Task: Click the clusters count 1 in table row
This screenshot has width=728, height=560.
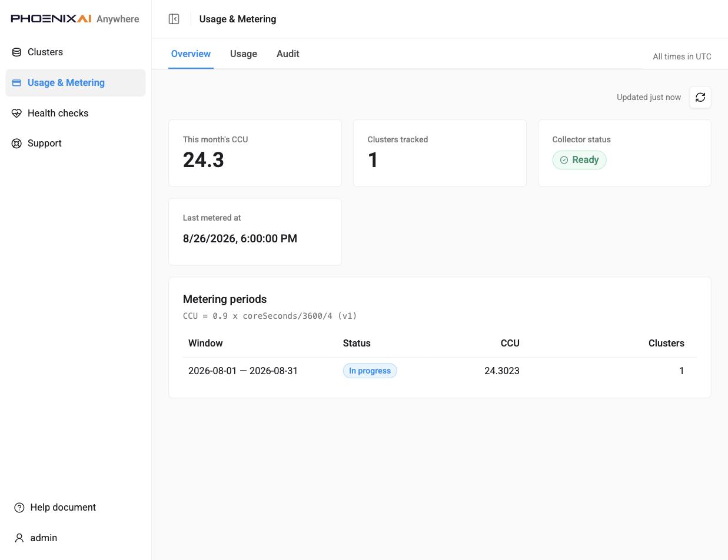Action: pyautogui.click(x=682, y=371)
